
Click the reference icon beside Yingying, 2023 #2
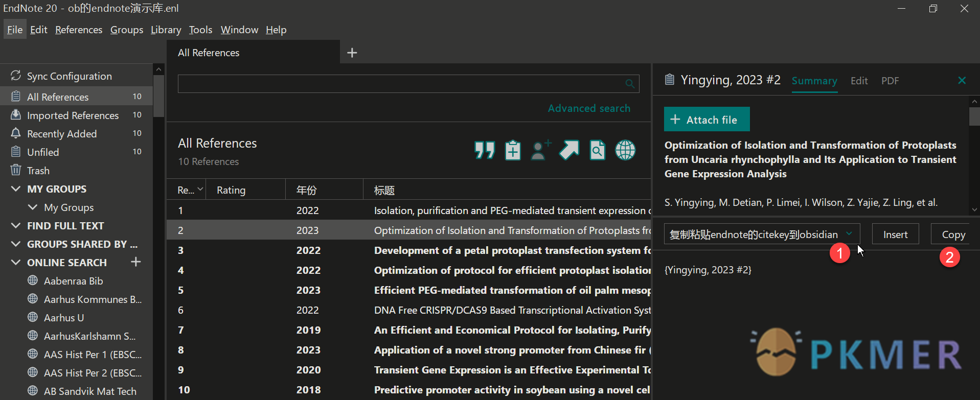coord(669,79)
